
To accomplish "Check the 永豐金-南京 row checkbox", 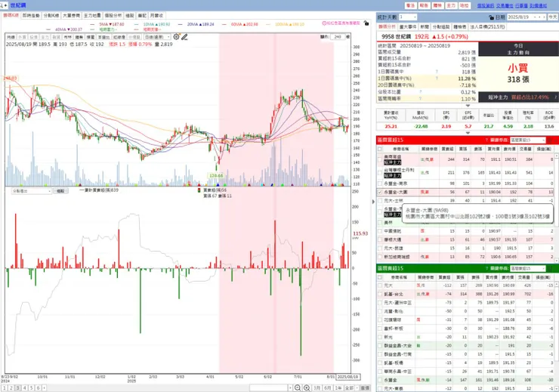I will 380,184.
